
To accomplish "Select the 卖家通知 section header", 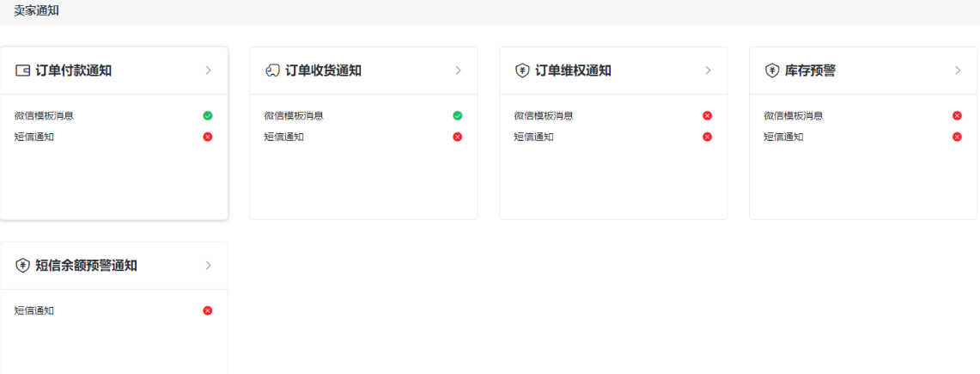I will coord(37,10).
